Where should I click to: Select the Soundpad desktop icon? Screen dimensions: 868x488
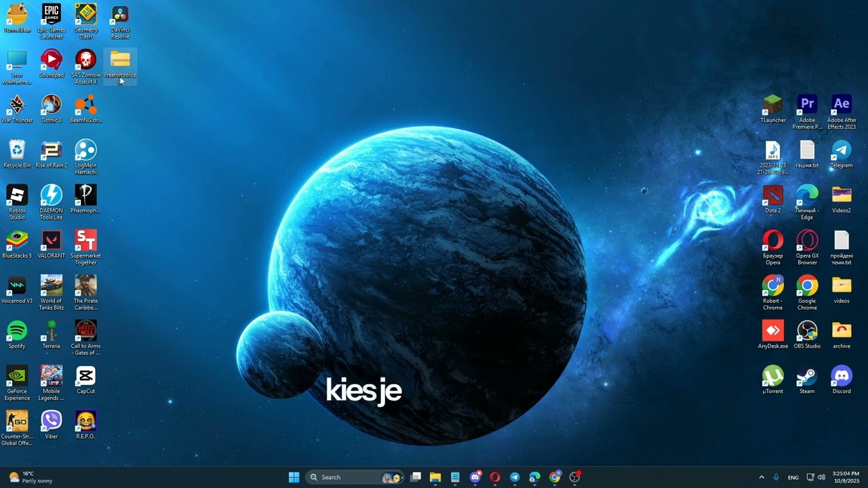52,64
